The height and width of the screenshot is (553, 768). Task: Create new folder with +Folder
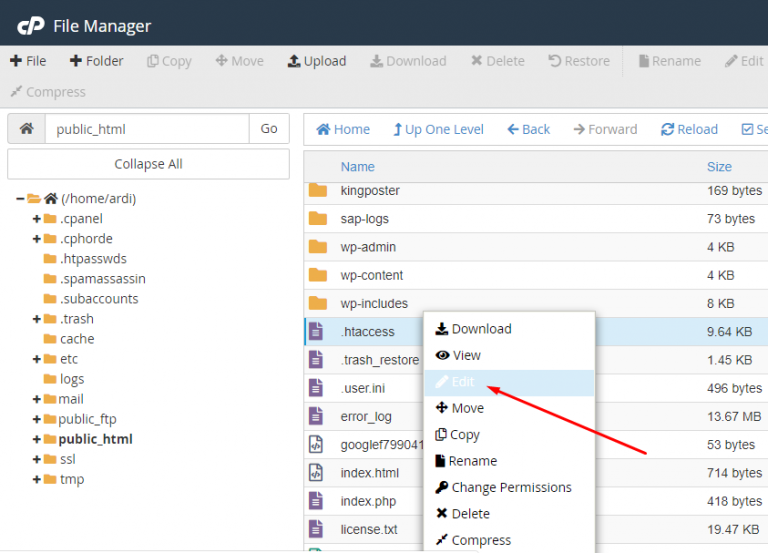pyautogui.click(x=96, y=61)
